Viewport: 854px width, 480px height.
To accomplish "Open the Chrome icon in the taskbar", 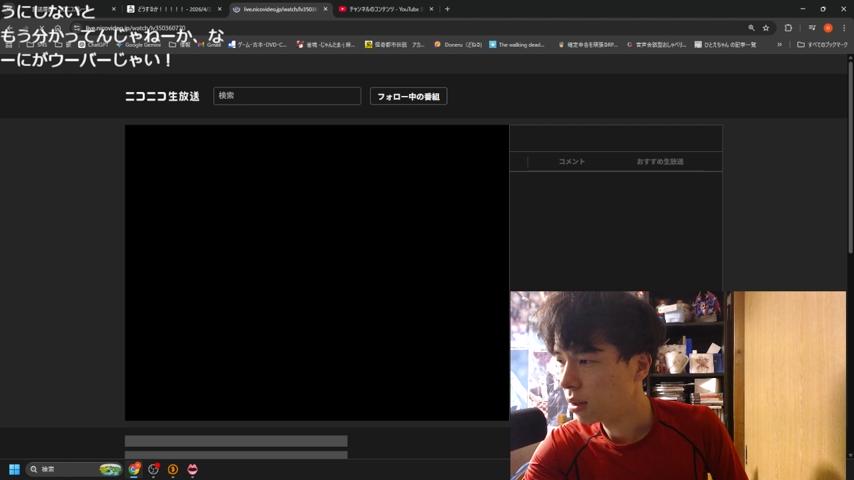I will coord(134,469).
